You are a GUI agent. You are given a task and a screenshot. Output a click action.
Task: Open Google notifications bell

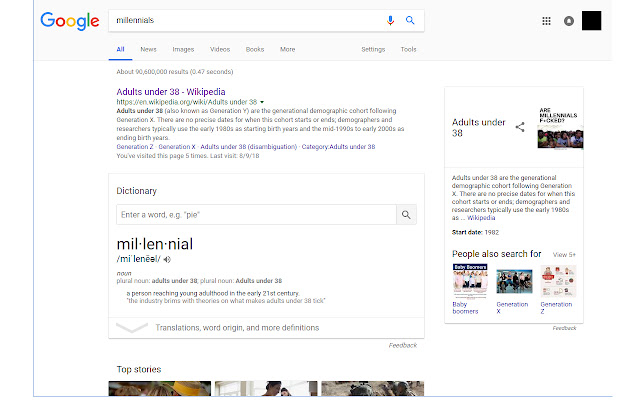pyautogui.click(x=569, y=21)
